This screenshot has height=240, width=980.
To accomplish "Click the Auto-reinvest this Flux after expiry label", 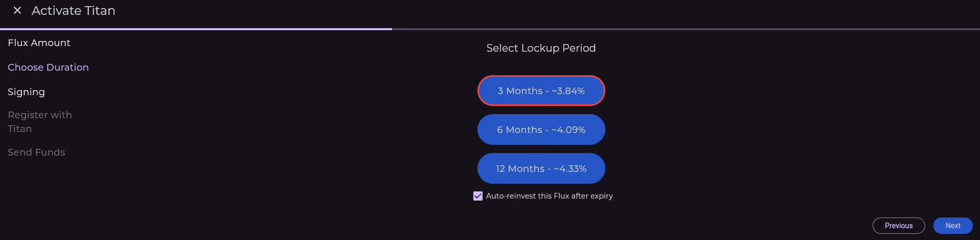I will pos(549,196).
